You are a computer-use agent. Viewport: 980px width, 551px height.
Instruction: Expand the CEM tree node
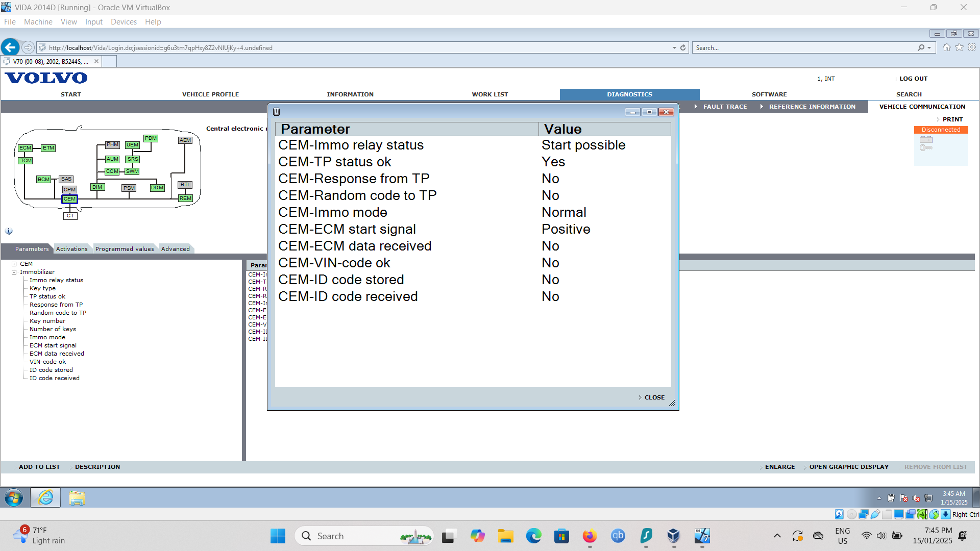pyautogui.click(x=14, y=264)
